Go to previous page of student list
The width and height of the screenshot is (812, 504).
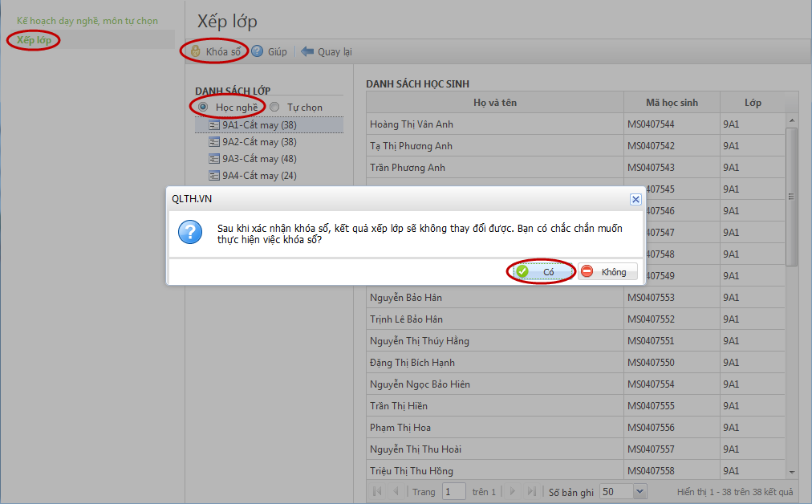click(396, 491)
